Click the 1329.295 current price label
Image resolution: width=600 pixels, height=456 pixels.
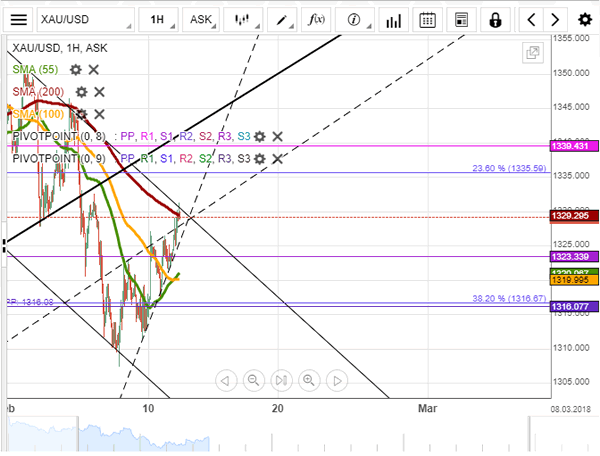pyautogui.click(x=574, y=216)
